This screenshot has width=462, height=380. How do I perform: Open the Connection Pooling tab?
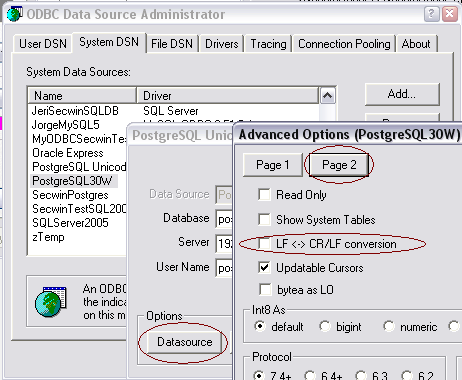tap(344, 44)
